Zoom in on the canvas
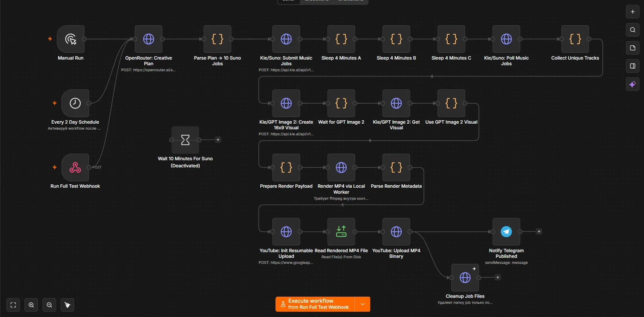The image size is (644, 317). tap(31, 305)
